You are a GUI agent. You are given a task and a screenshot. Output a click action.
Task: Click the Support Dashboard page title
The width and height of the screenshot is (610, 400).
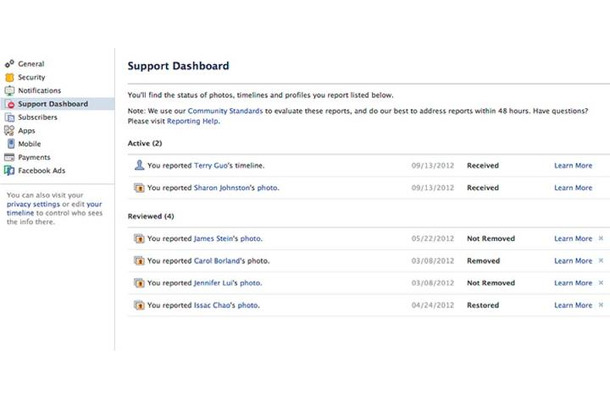(x=178, y=66)
